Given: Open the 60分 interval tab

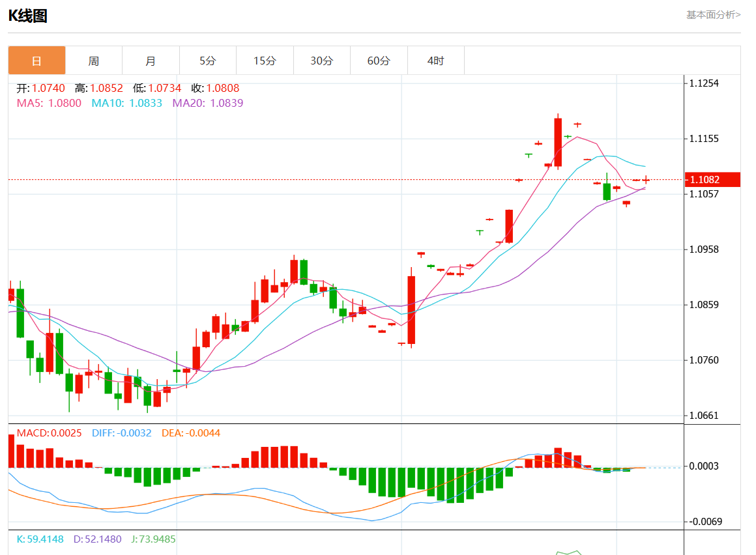Looking at the screenshot, I should [x=379, y=61].
